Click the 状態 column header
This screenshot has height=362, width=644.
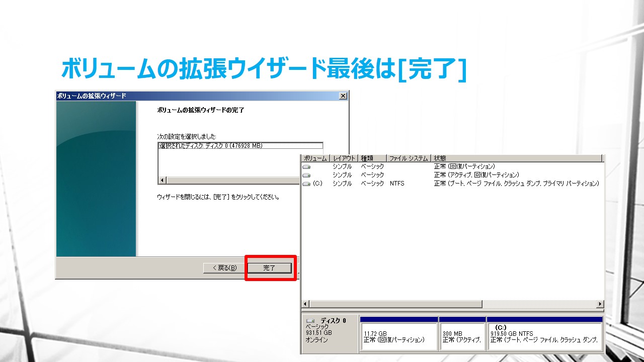coord(517,158)
